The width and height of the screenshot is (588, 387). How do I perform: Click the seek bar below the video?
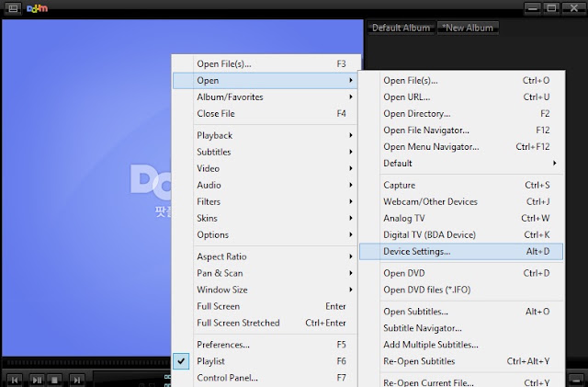click(x=87, y=362)
